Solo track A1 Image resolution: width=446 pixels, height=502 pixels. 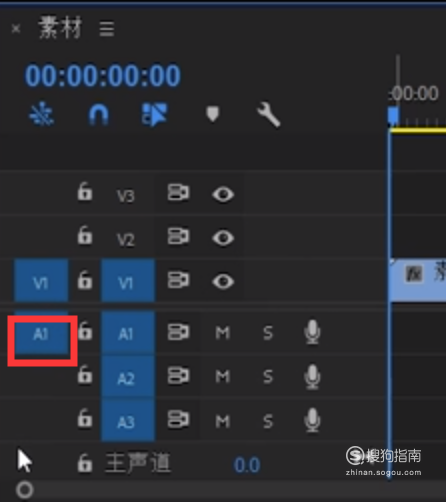tap(268, 333)
